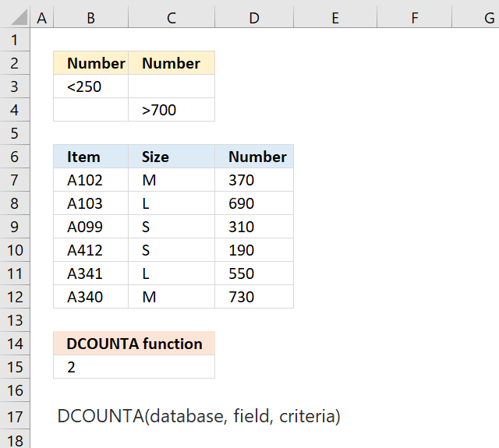Select column E header
499x448 pixels.
click(x=335, y=18)
